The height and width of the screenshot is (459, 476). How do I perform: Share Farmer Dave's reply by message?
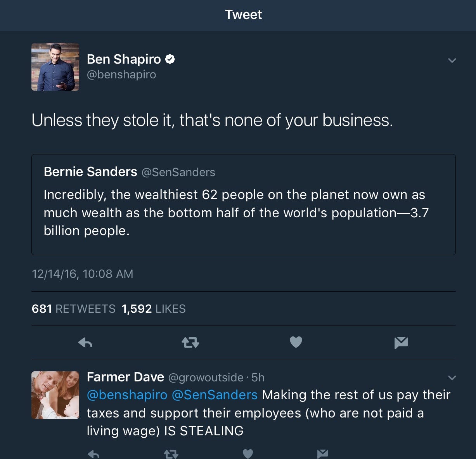click(x=323, y=453)
